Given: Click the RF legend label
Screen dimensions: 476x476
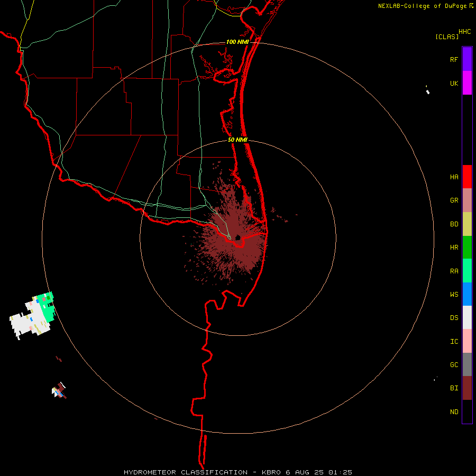Looking at the screenshot, I should (454, 59).
